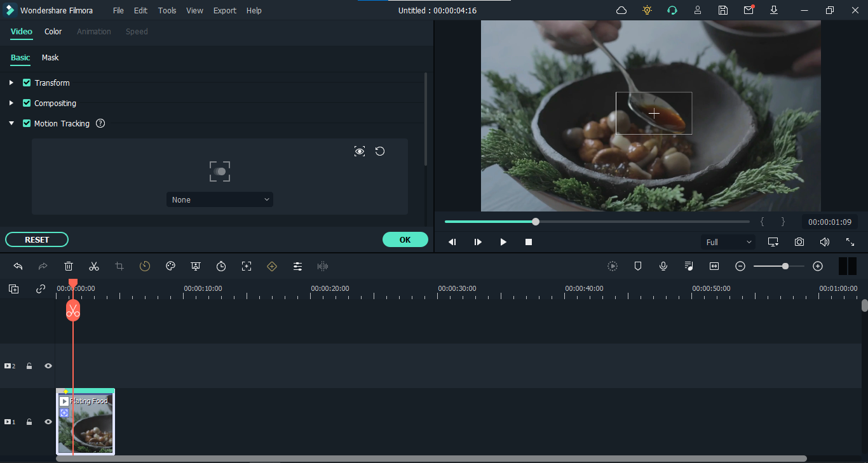Stop the preview playback
Image resolution: width=868 pixels, height=463 pixels.
pyautogui.click(x=529, y=242)
